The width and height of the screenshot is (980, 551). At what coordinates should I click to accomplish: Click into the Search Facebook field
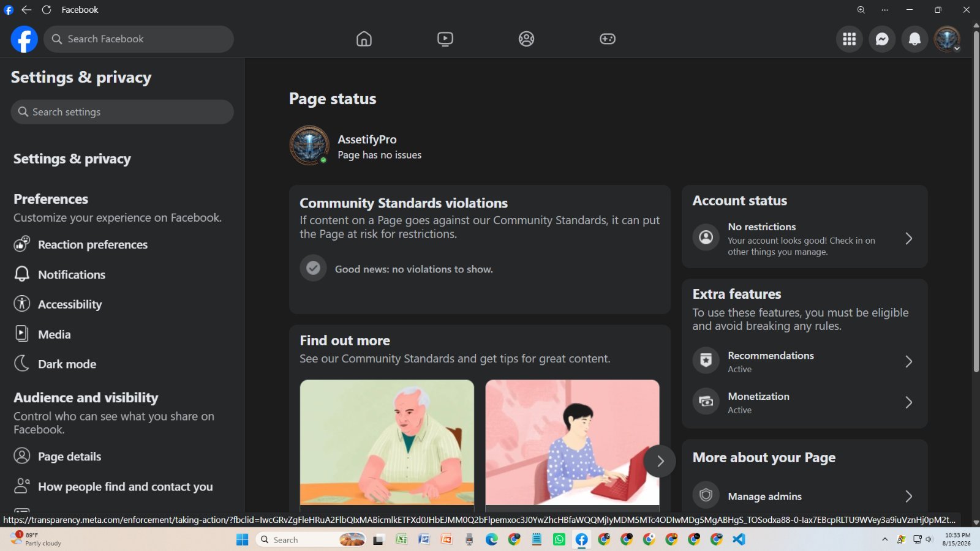tap(139, 39)
